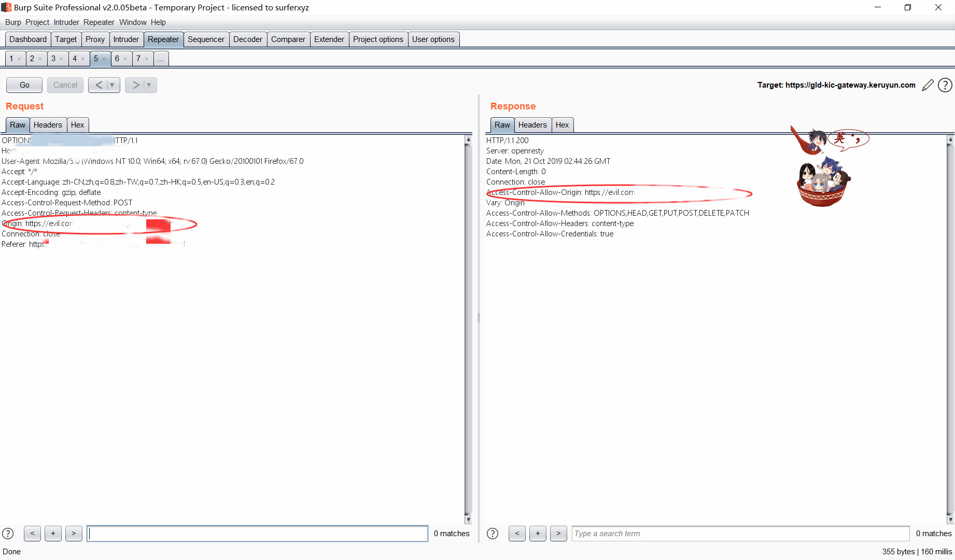Switch to the Sequencer tab
The height and width of the screenshot is (560, 955).
pos(206,39)
